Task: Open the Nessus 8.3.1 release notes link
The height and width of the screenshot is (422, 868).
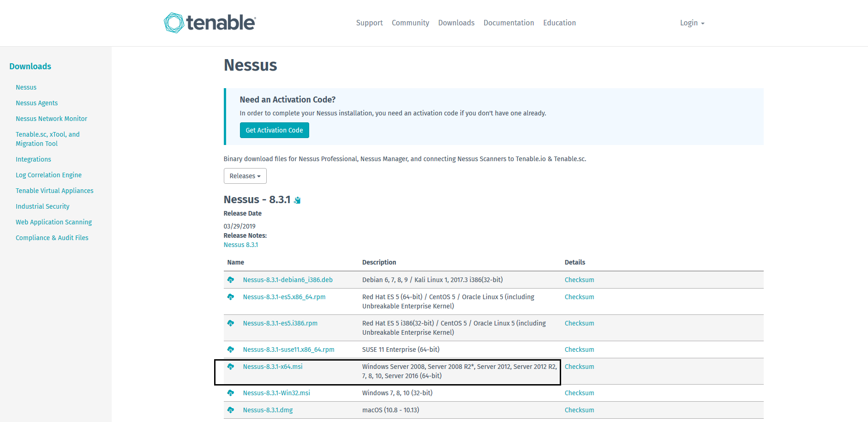Action: (x=241, y=245)
